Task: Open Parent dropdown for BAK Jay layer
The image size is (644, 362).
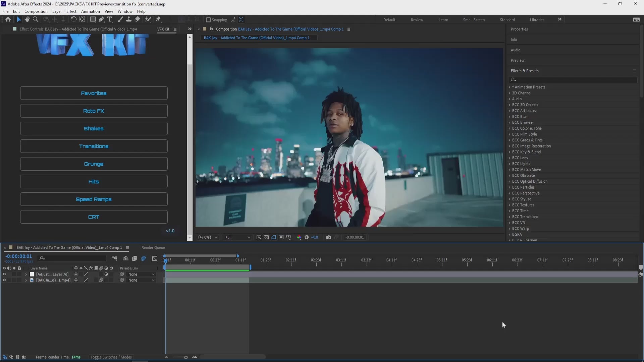Action: (141, 280)
